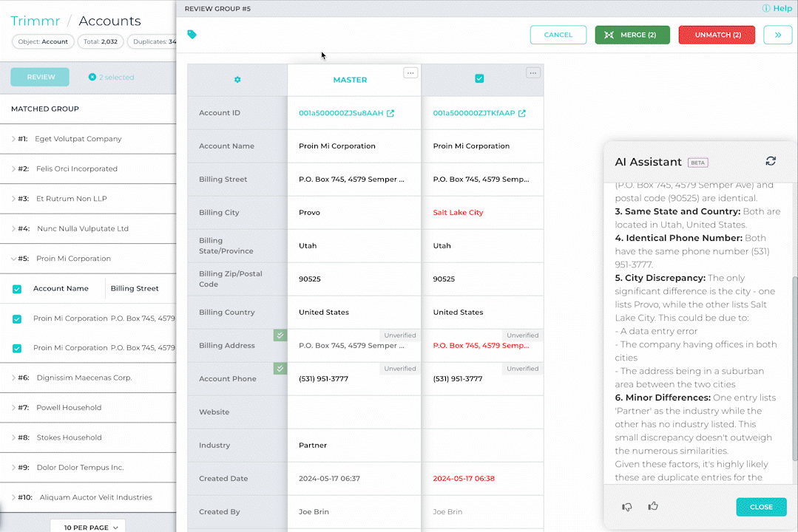Screen dimensions: 798x532
Task: Uncheck the right record's column header checkbox
Action: 479,78
